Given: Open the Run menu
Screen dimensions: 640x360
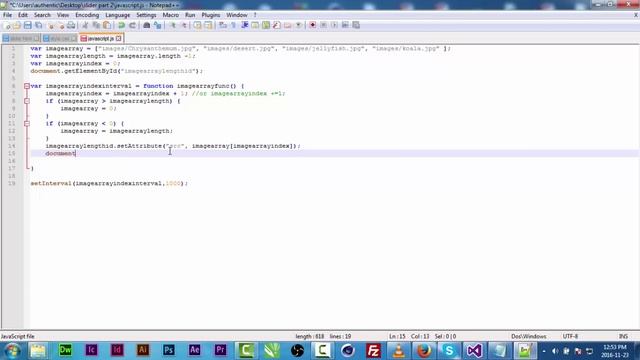Looking at the screenshot, I should point(190,15).
